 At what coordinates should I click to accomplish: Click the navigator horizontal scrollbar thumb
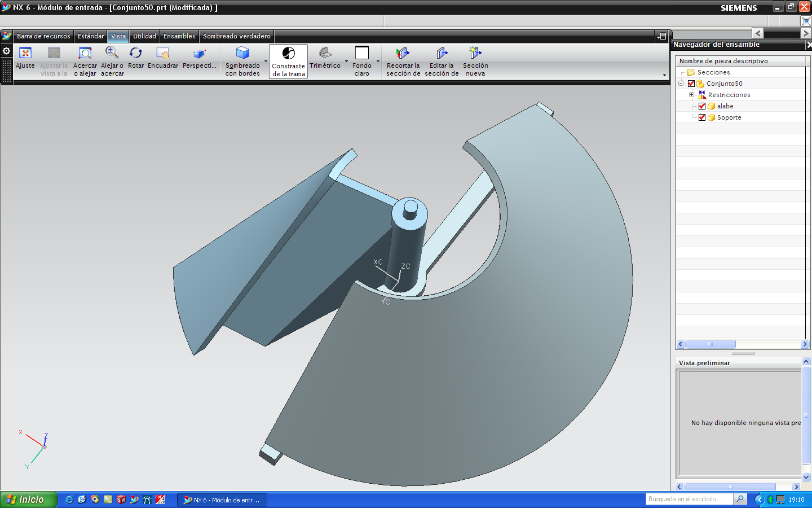click(710, 344)
